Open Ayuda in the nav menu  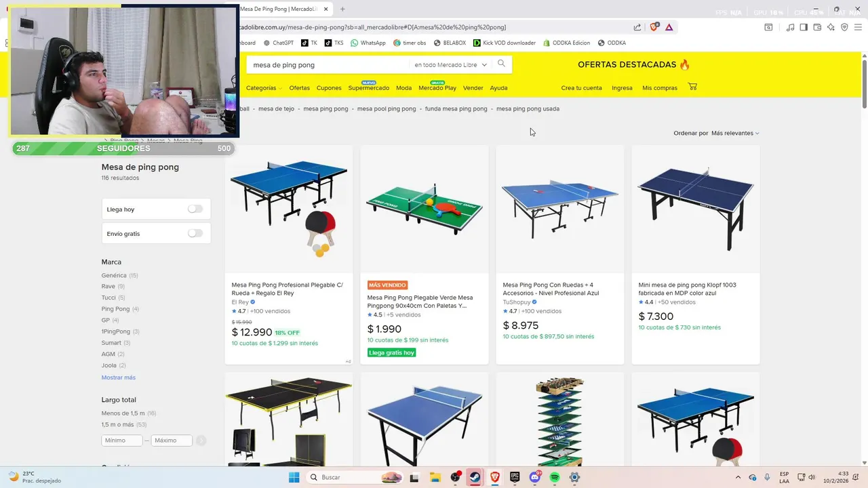click(x=498, y=88)
